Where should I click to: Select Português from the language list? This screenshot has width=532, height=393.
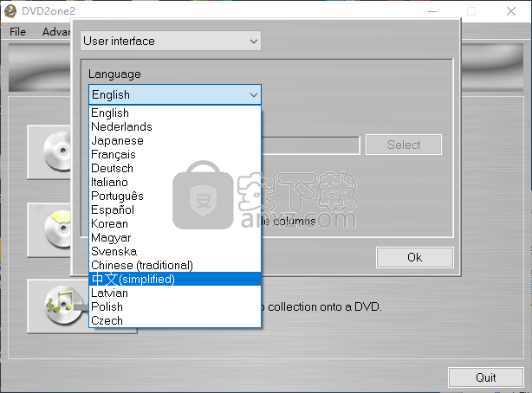(x=175, y=196)
